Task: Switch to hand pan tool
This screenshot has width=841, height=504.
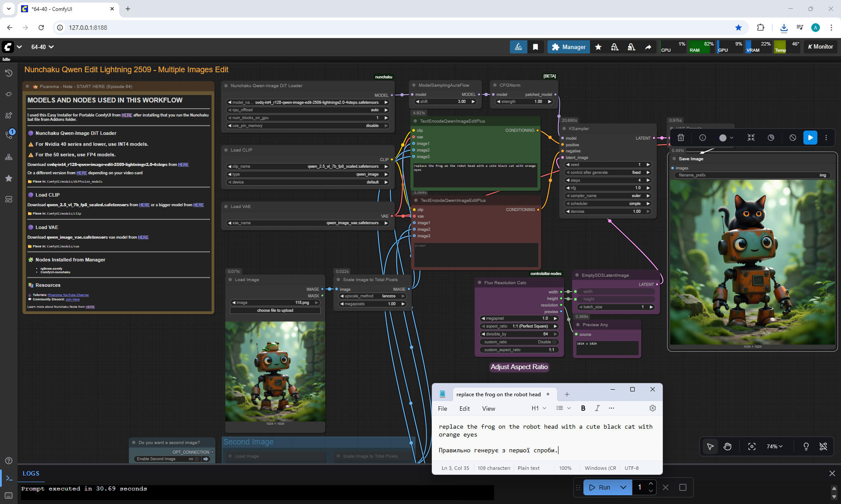Action: (728, 446)
